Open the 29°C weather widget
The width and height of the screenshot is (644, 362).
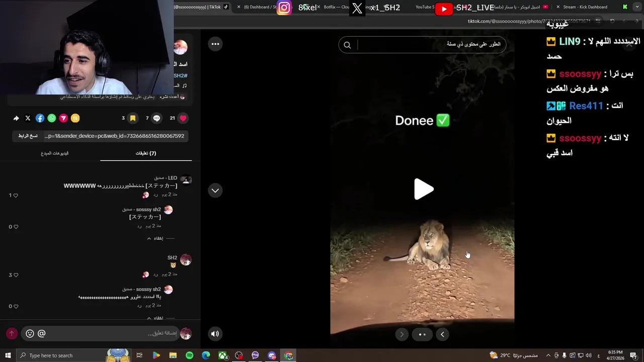[513, 355]
